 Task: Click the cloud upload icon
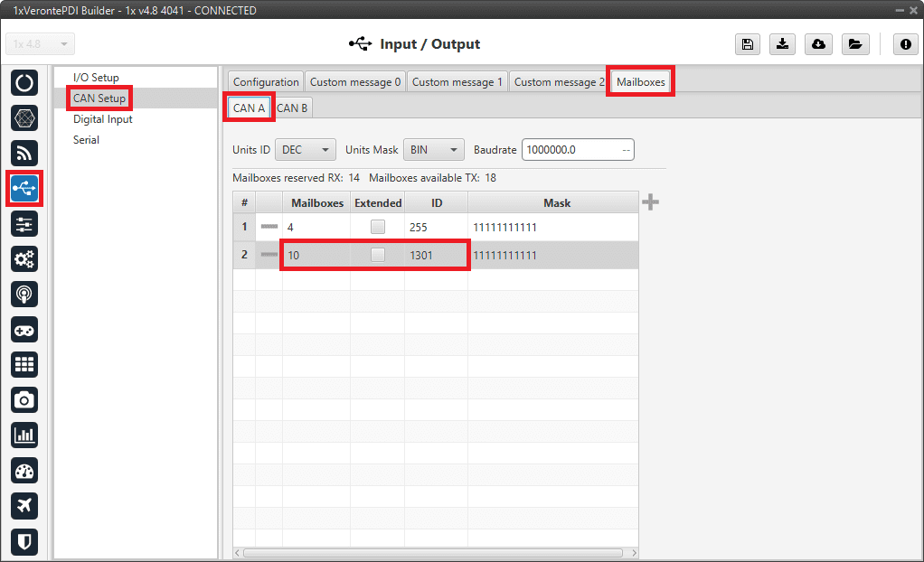tap(818, 44)
